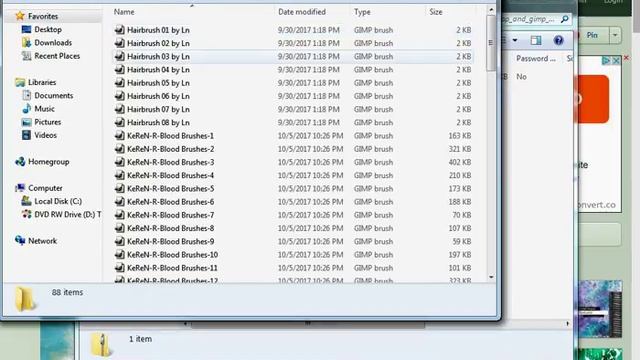Open Favorites in the navigation pane
The width and height of the screenshot is (640, 360).
coord(43,16)
